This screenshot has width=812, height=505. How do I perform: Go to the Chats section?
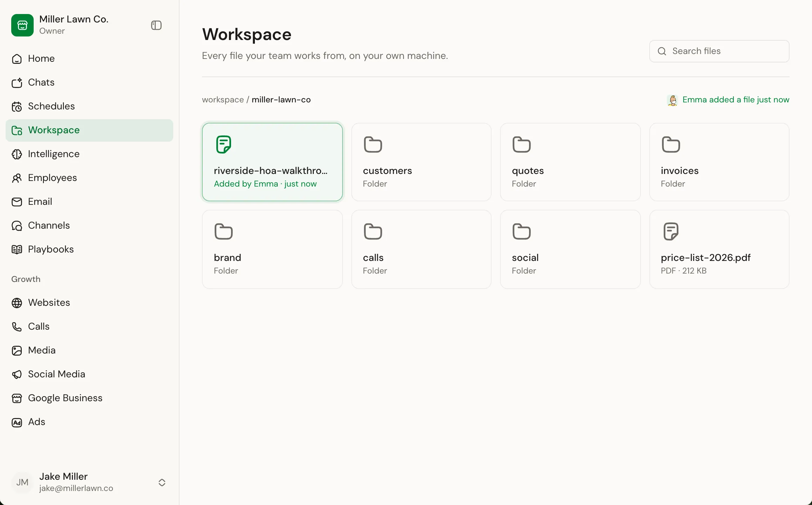click(89, 82)
